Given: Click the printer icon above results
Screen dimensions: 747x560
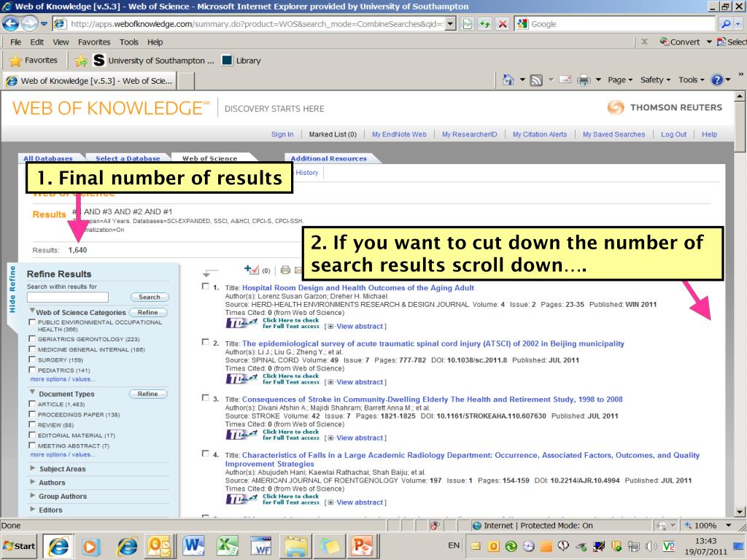Looking at the screenshot, I should (x=285, y=270).
